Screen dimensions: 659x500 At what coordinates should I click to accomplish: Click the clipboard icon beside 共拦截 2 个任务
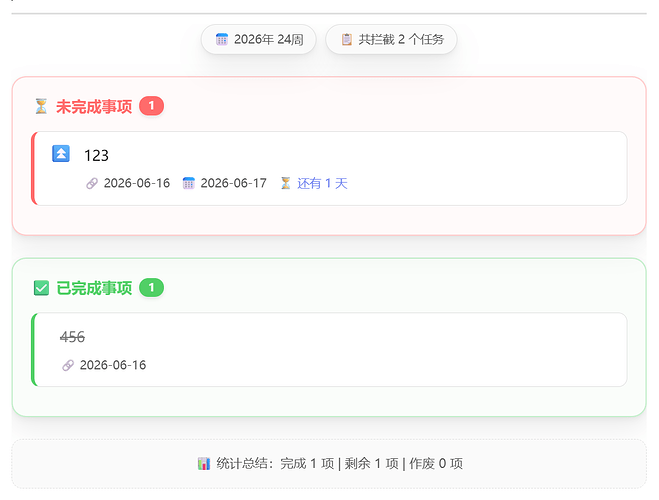point(346,39)
